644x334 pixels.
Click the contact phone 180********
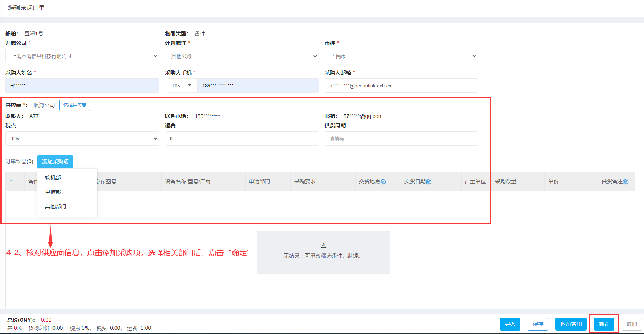tap(208, 116)
